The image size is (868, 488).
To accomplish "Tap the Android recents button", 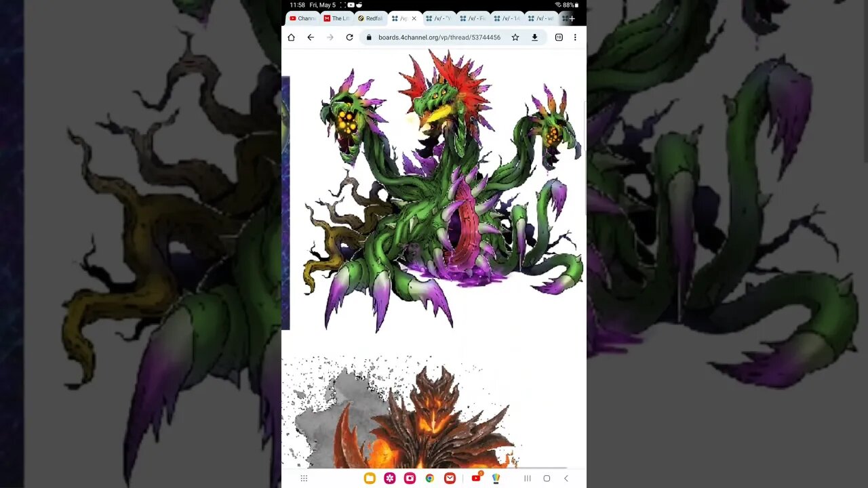I will [x=527, y=479].
